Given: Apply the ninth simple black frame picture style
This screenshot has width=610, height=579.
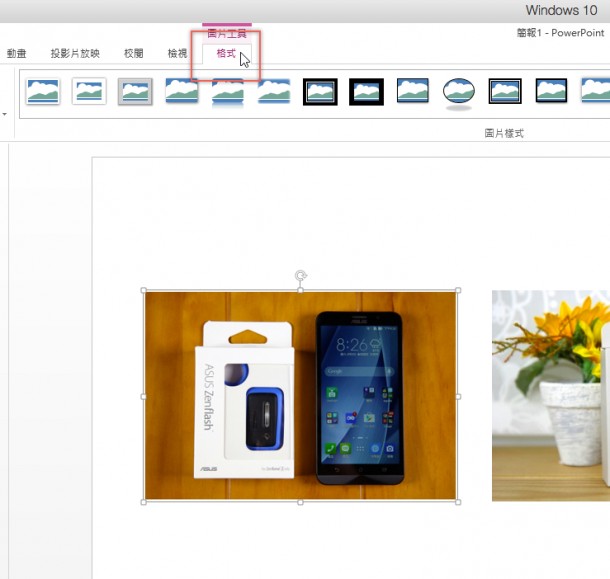Looking at the screenshot, I should click(x=413, y=91).
